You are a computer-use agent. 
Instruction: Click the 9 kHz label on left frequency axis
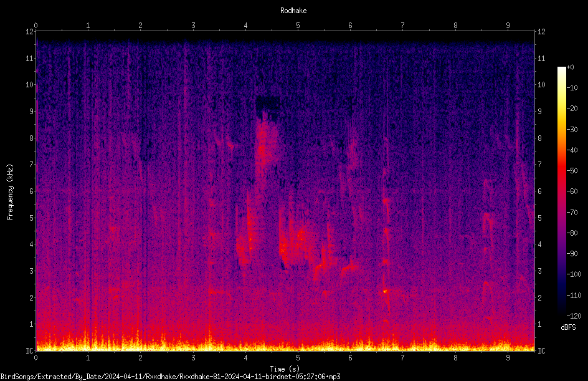32,111
